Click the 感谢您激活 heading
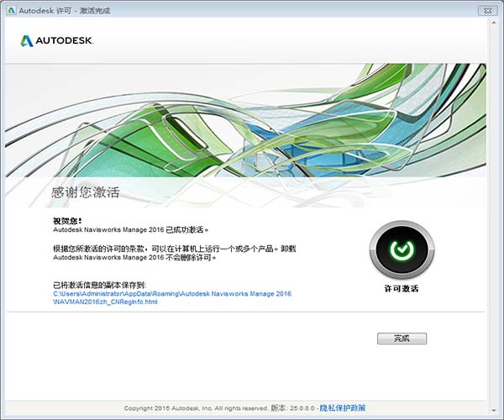504x420 pixels. [x=85, y=192]
